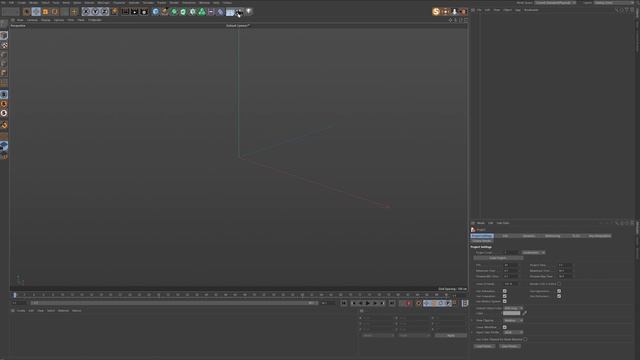This screenshot has height=360, width=640.
Task: Switch to the Referencing tab
Action: point(553,236)
